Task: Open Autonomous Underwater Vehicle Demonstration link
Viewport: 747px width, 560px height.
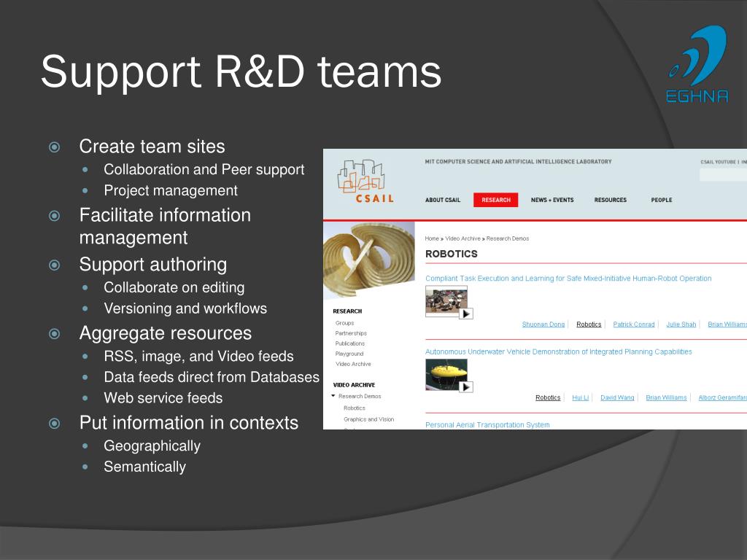Action: pyautogui.click(x=558, y=352)
